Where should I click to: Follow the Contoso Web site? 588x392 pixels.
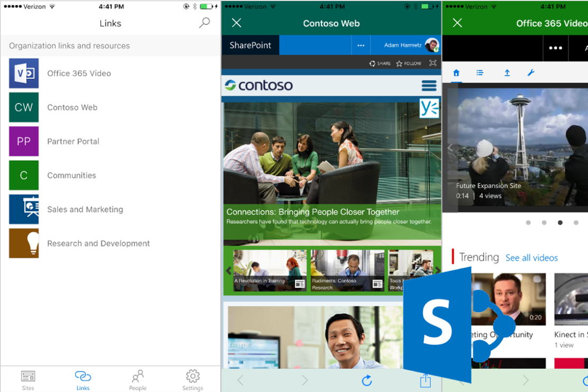408,63
